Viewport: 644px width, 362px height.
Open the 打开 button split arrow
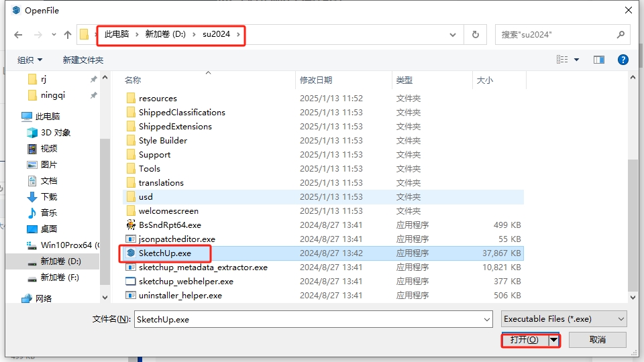click(x=553, y=340)
